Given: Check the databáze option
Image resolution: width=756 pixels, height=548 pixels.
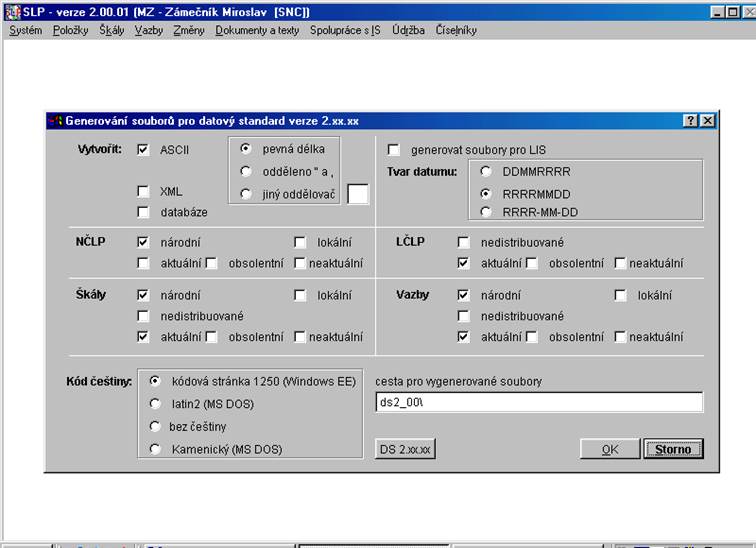Looking at the screenshot, I should [x=143, y=212].
